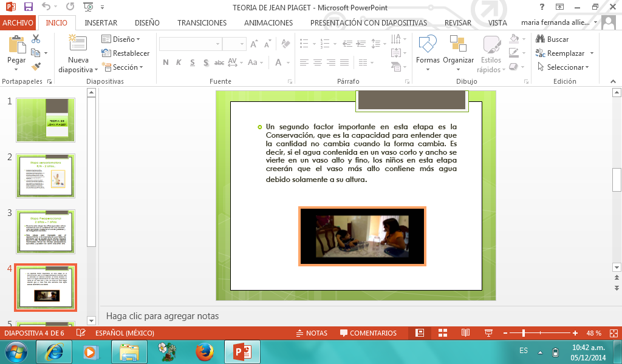This screenshot has height=364, width=622.
Task: Open the INSERTAR ribbon tab
Action: click(x=101, y=22)
